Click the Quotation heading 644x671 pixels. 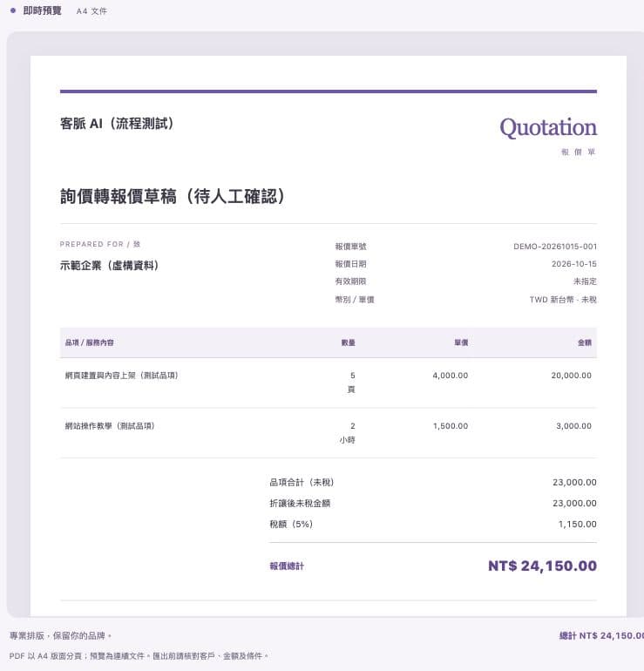click(x=548, y=128)
